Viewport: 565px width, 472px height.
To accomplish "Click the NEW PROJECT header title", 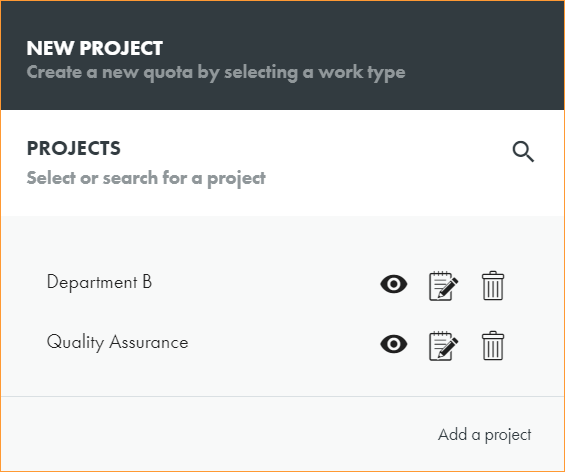I will click(95, 48).
